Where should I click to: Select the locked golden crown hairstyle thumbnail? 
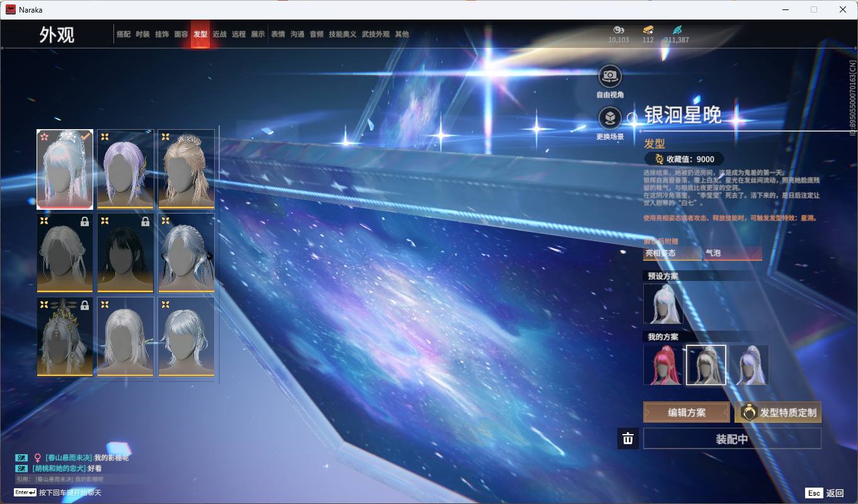pyautogui.click(x=65, y=337)
